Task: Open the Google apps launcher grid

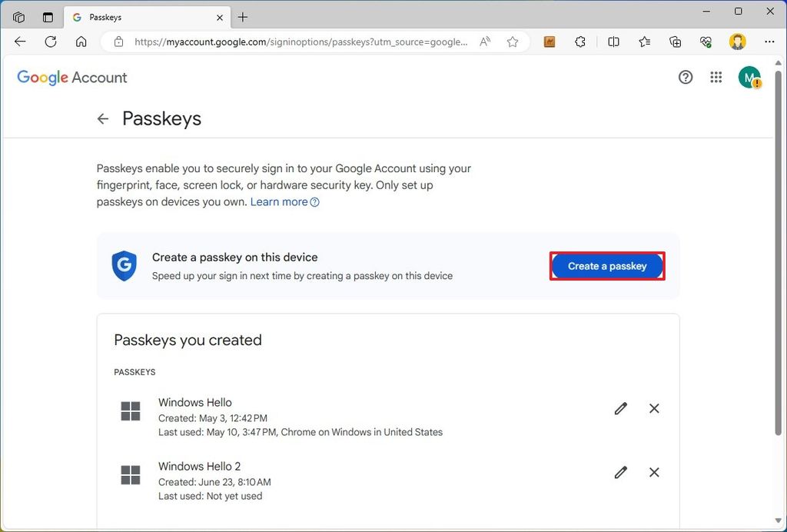Action: [x=716, y=77]
